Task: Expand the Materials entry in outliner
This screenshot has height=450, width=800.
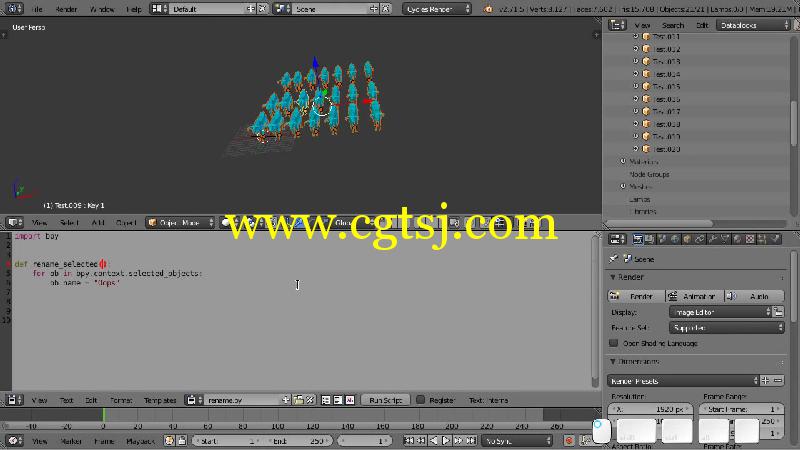Action: coord(623,161)
